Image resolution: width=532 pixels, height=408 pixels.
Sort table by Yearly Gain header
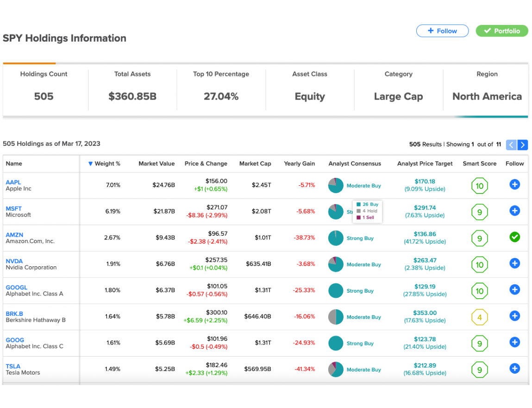(299, 163)
